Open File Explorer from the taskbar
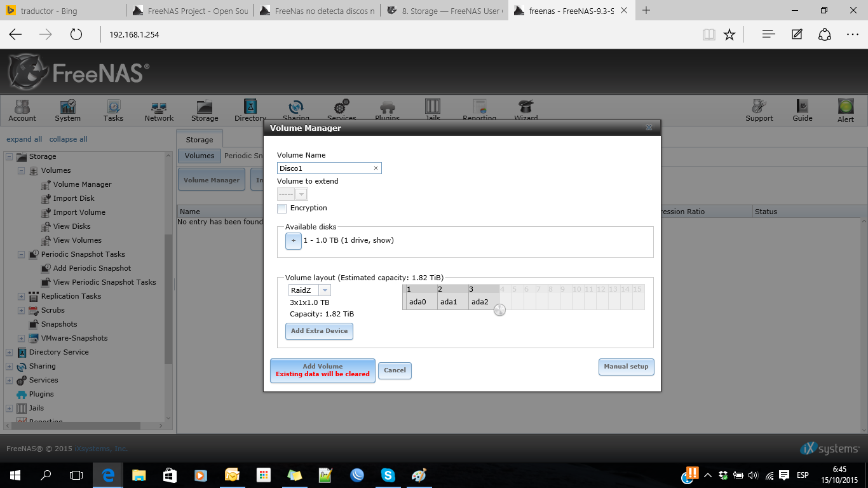 pos(139,475)
